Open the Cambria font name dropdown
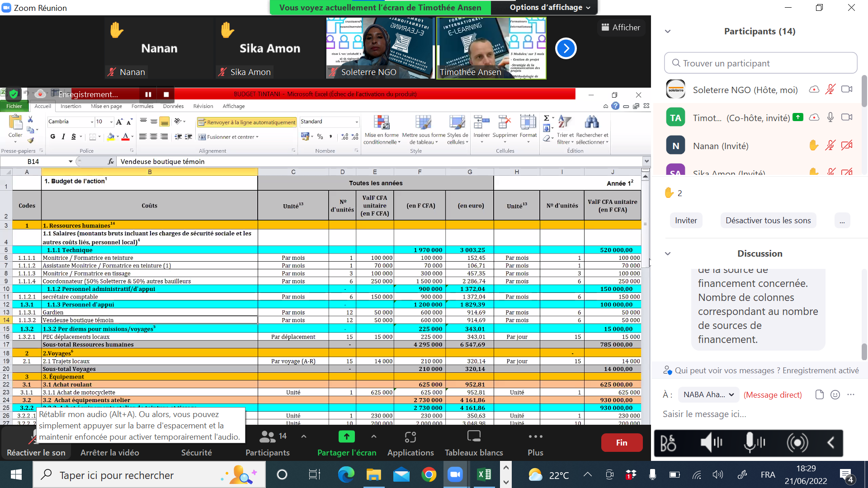 point(92,122)
